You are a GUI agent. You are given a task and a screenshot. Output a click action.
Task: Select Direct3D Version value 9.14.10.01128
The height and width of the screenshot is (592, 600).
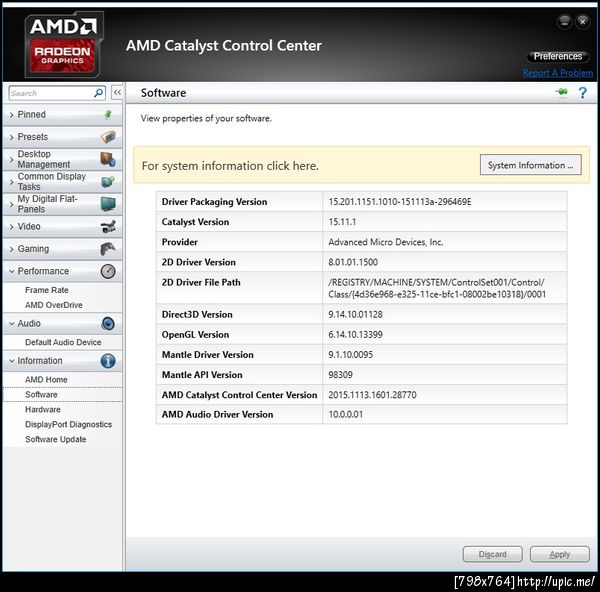pyautogui.click(x=355, y=315)
